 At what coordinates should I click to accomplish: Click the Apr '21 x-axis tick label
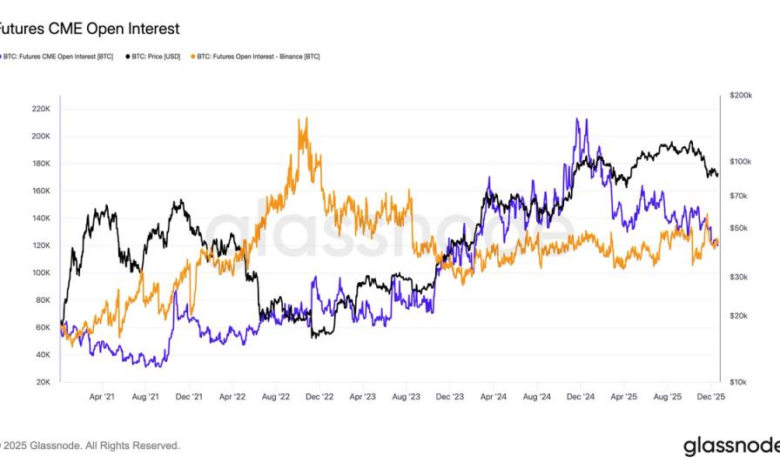(101, 396)
